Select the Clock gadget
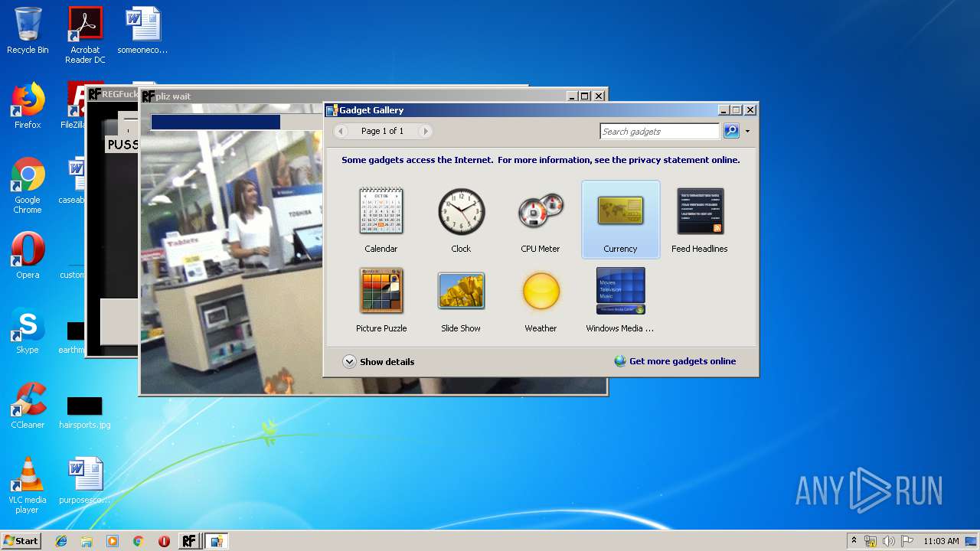This screenshot has height=551, width=980. tap(461, 220)
